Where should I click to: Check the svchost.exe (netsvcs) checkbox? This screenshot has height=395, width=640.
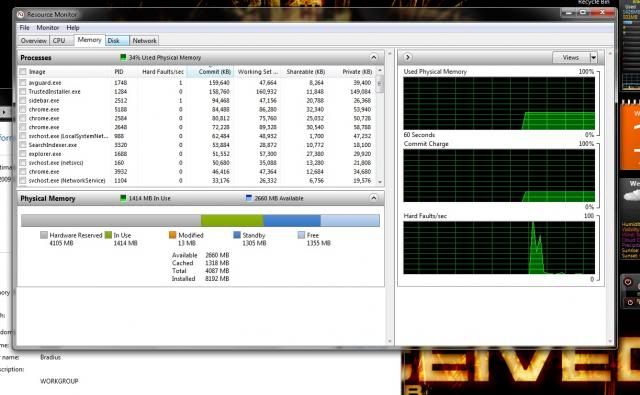pos(23,162)
